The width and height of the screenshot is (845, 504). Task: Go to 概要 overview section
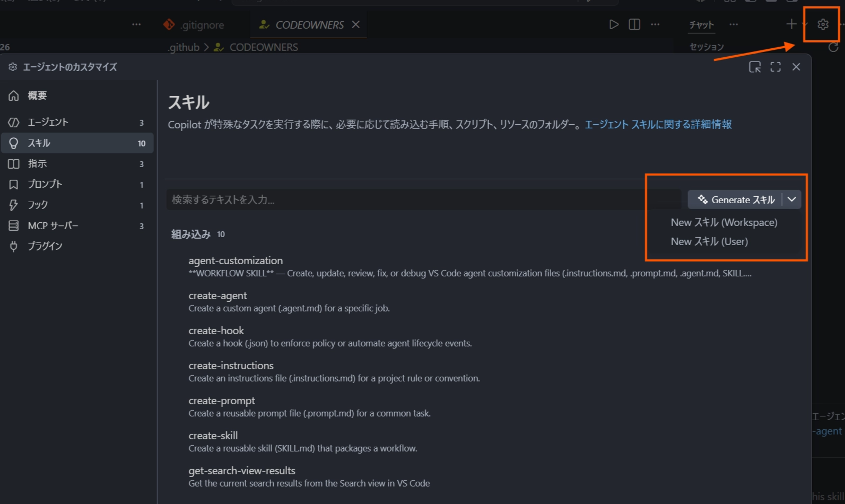point(77,95)
